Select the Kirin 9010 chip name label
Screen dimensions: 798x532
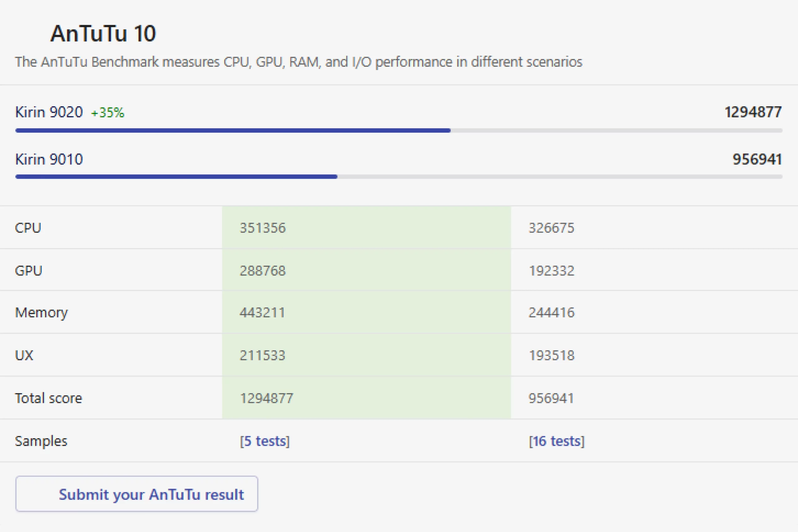(49, 159)
